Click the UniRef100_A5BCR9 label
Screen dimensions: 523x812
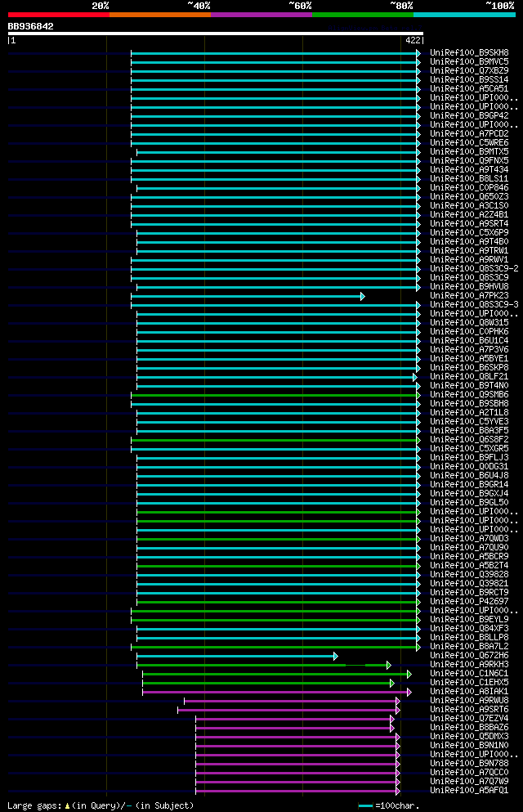click(x=469, y=557)
